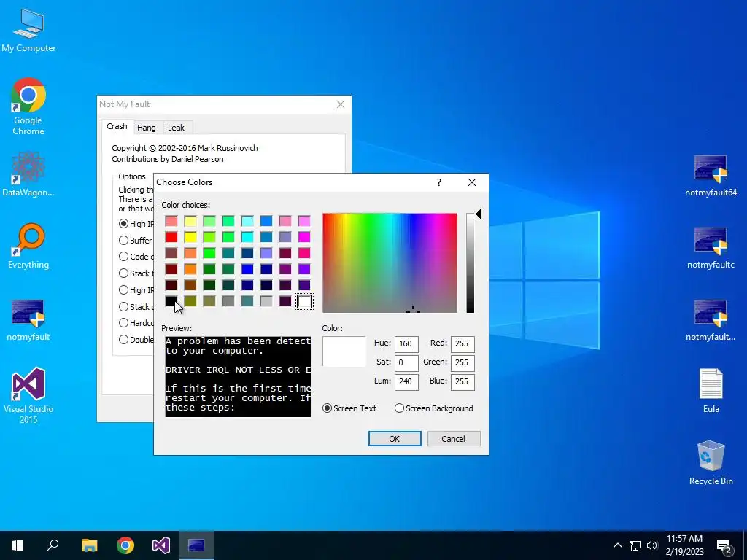
Task: Pick the black color swatch
Action: (171, 301)
